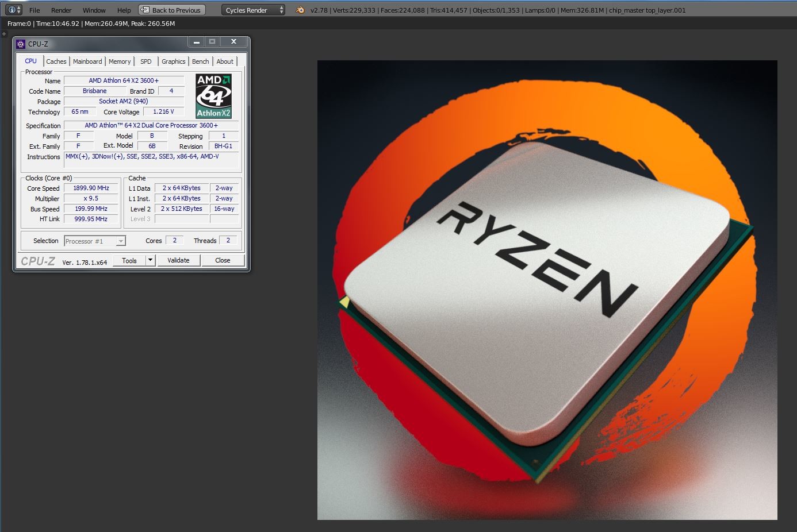Click the Blender logo in header
797x532 pixels.
(x=300, y=10)
